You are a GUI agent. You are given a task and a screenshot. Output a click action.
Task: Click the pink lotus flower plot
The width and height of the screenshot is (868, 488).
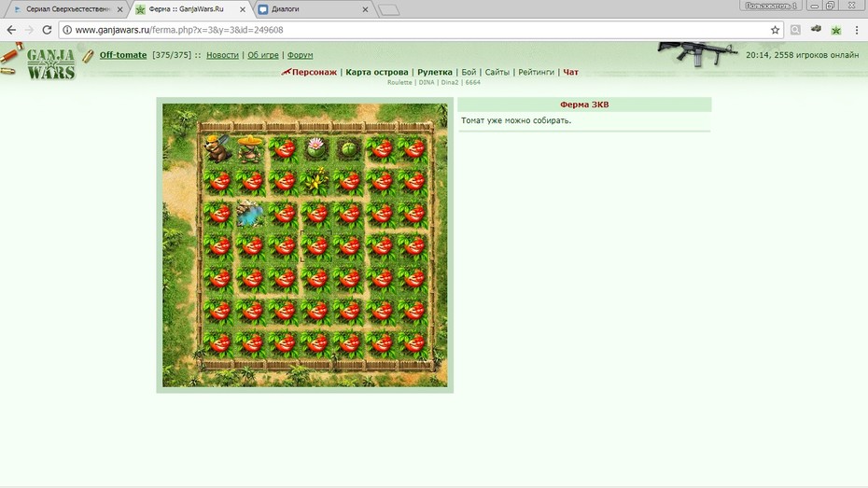[315, 148]
